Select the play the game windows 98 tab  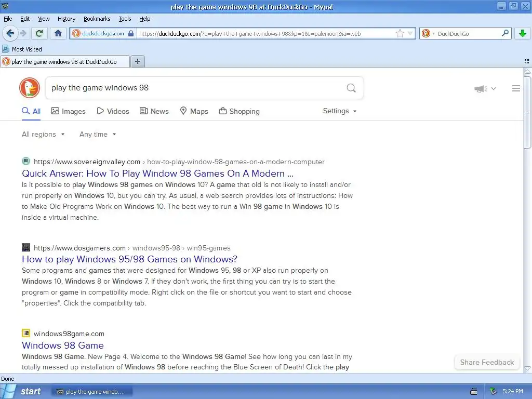tap(65, 62)
